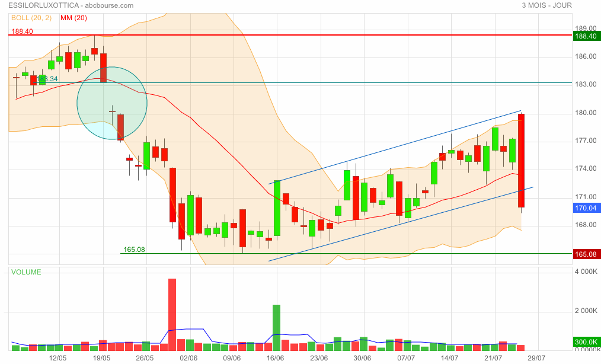Click the 183.34 level label

point(47,79)
